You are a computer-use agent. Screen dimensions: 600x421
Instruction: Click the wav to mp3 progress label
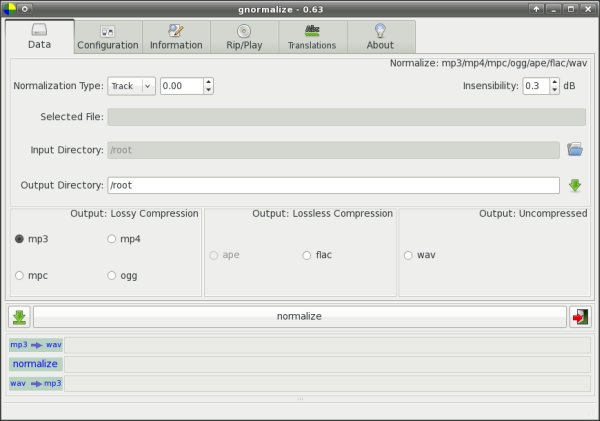pos(36,383)
